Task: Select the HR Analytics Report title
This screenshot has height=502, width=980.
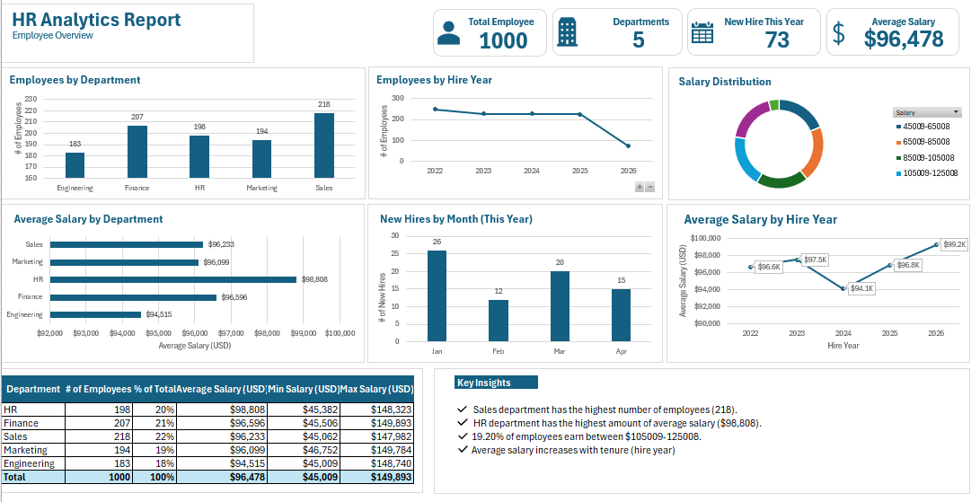Action: point(96,20)
